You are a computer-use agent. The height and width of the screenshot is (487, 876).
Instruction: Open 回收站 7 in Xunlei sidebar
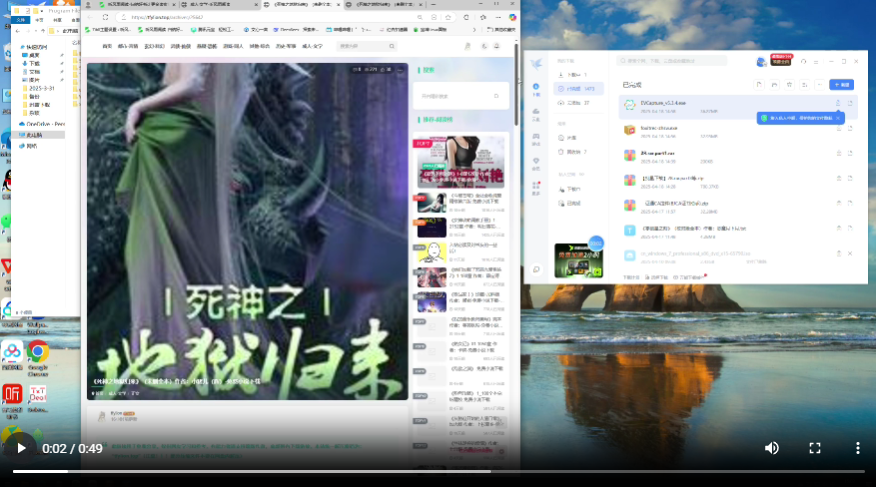[579, 152]
